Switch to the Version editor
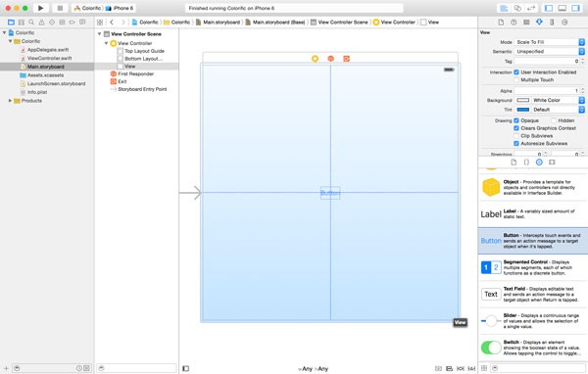 click(531, 8)
